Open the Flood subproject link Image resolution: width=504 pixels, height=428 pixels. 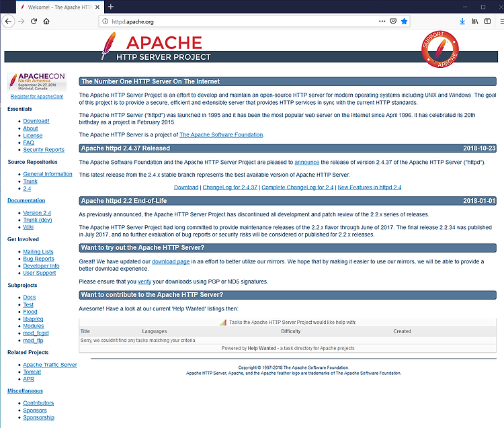(30, 312)
